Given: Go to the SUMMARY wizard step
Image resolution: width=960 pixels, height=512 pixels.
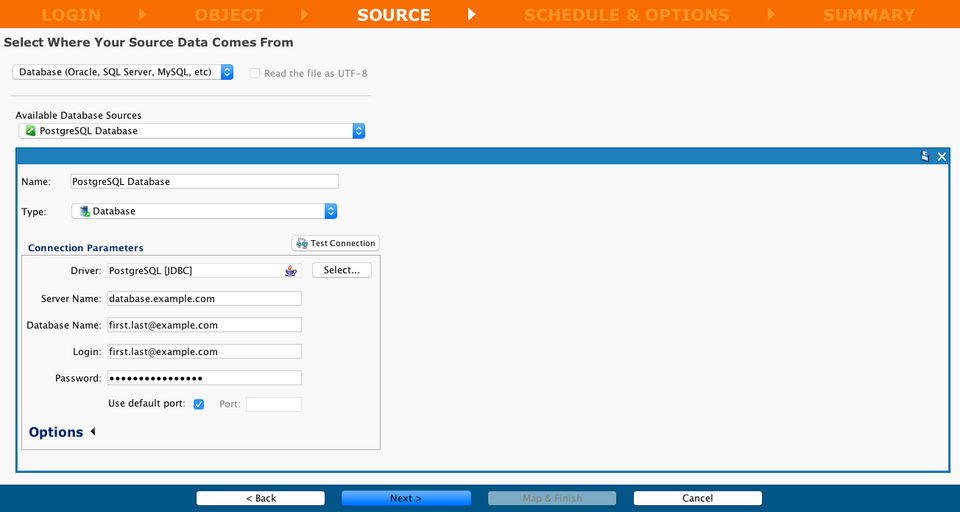Looking at the screenshot, I should coord(869,15).
